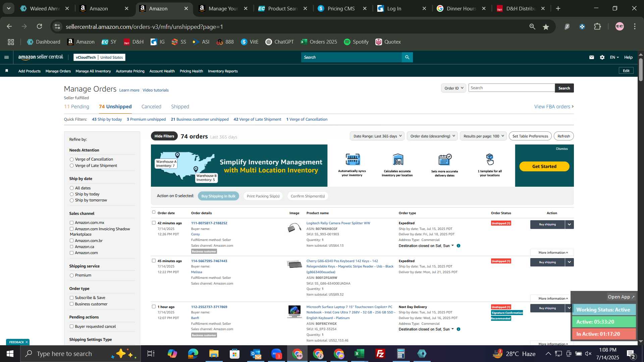
Task: Open the Seller Central hamburger menu
Action: point(6,57)
